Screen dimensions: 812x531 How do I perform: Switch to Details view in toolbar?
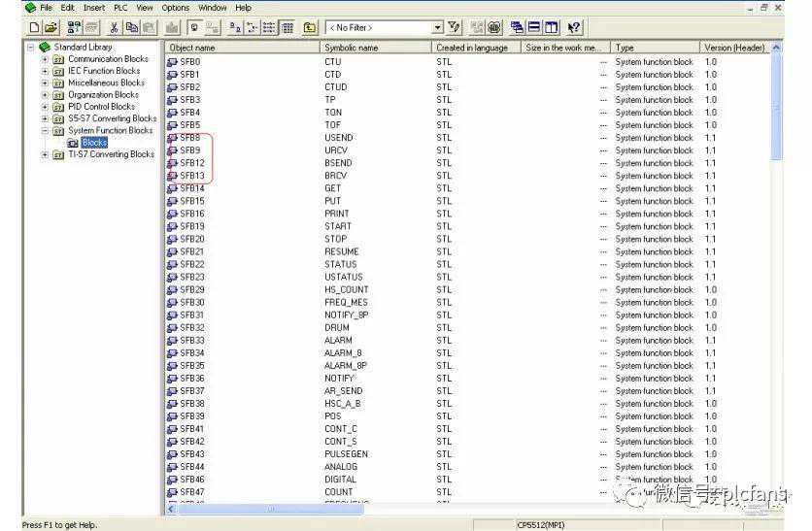pyautogui.click(x=288, y=28)
